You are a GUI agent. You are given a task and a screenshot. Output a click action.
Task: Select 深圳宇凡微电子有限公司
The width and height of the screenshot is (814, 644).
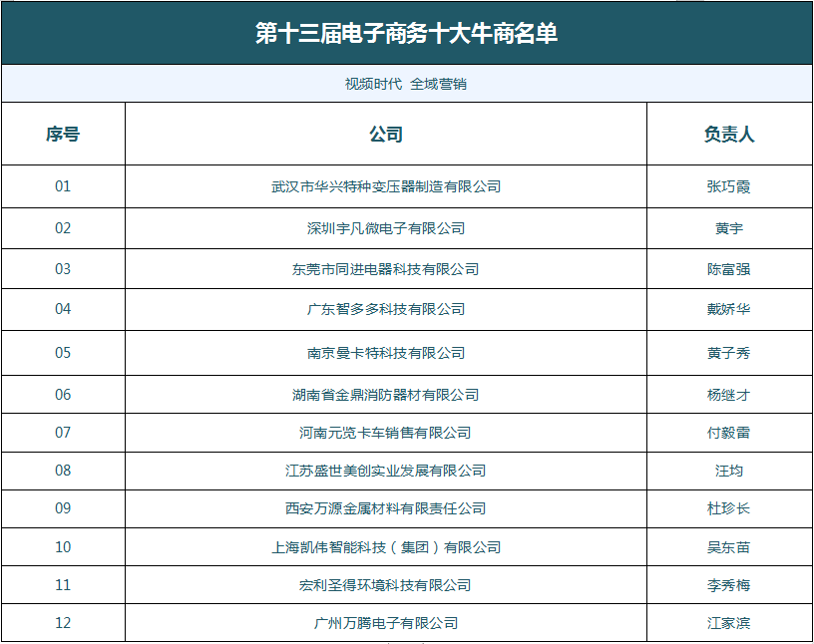point(386,228)
